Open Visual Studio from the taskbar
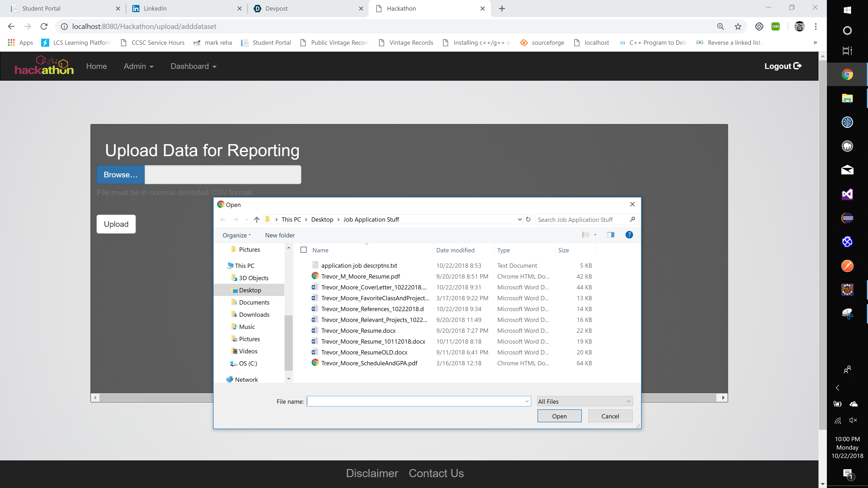 [x=847, y=194]
